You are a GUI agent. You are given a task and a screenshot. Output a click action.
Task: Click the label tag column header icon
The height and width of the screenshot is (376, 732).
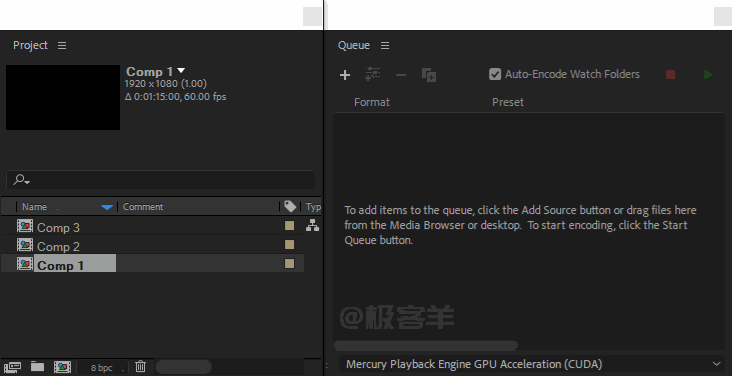tap(290, 206)
